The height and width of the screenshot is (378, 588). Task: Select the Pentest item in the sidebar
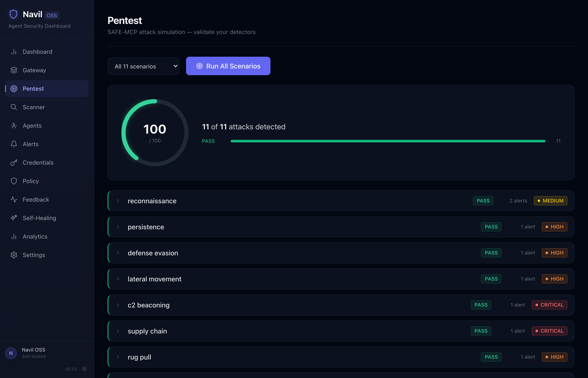tap(33, 89)
